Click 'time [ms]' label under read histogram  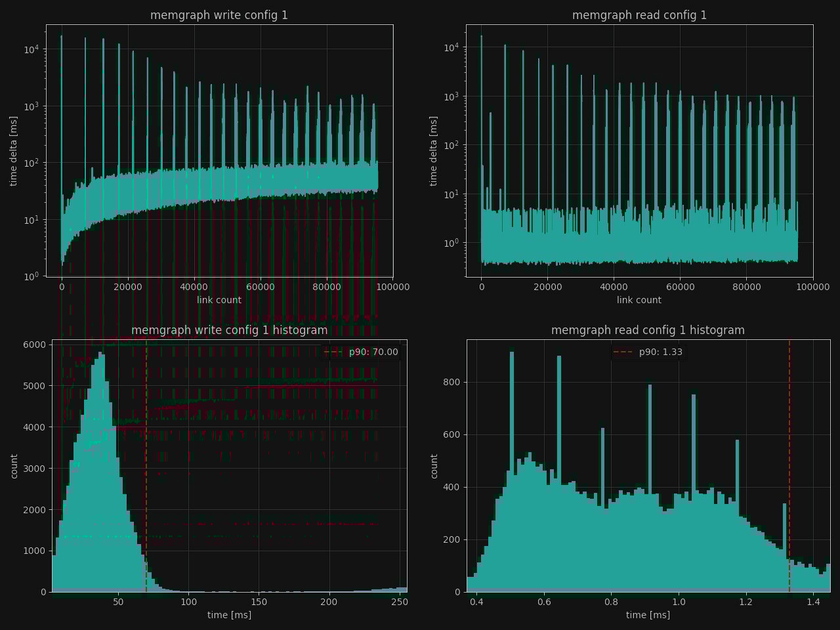tap(648, 615)
